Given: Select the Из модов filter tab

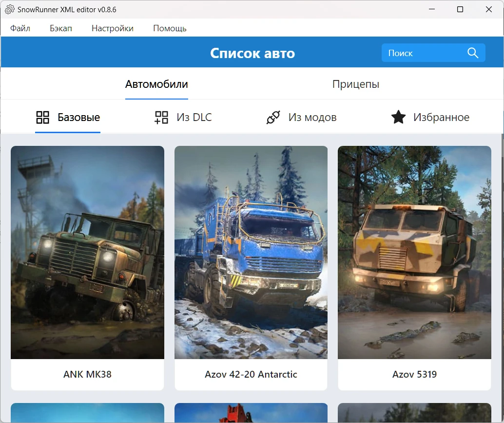Looking at the screenshot, I should 301,117.
